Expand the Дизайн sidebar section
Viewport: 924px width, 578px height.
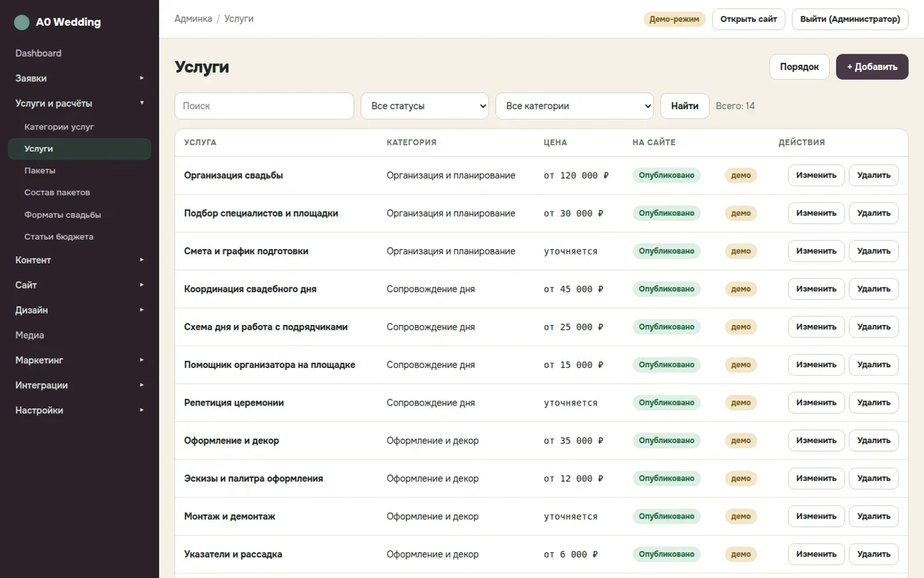click(x=79, y=310)
